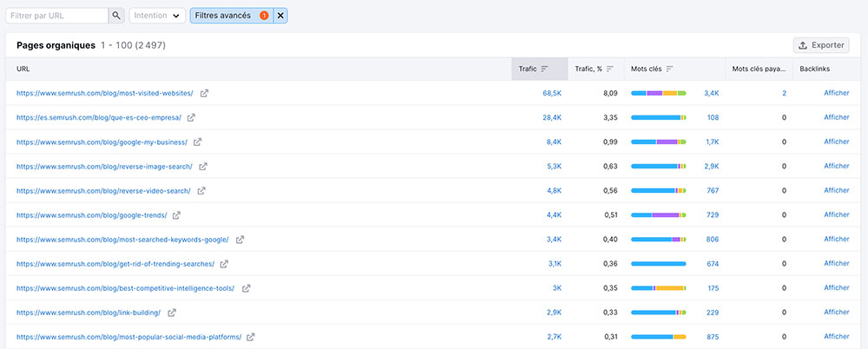The image size is (868, 349).
Task: Click the 8,4K traffic value
Action: [554, 142]
